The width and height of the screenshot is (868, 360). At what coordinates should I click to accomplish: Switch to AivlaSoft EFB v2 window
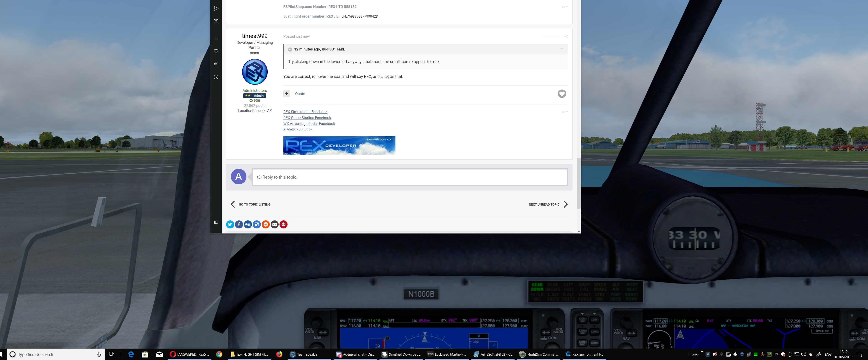click(493, 354)
